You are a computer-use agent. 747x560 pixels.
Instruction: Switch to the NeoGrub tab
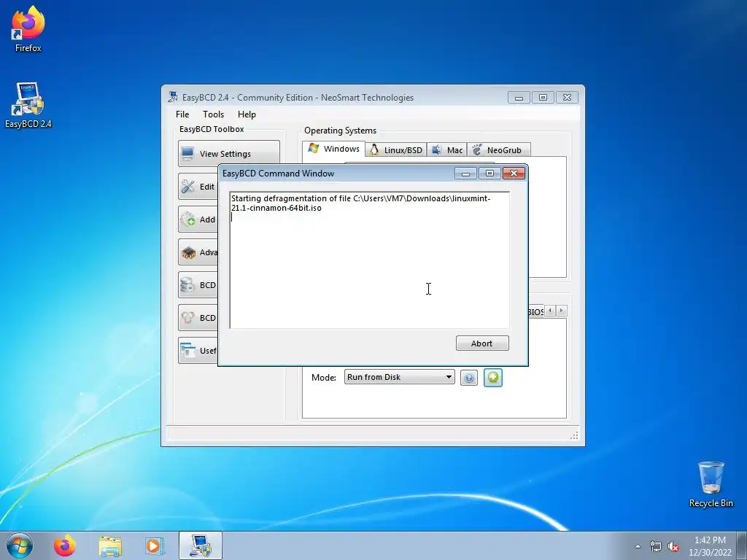498,150
